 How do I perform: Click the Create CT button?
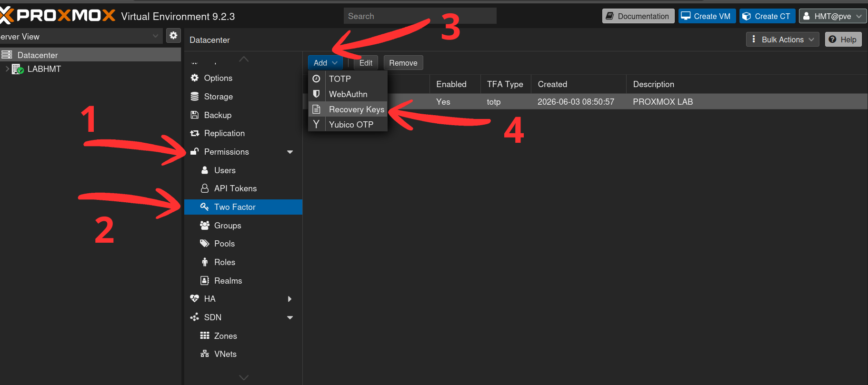point(767,16)
